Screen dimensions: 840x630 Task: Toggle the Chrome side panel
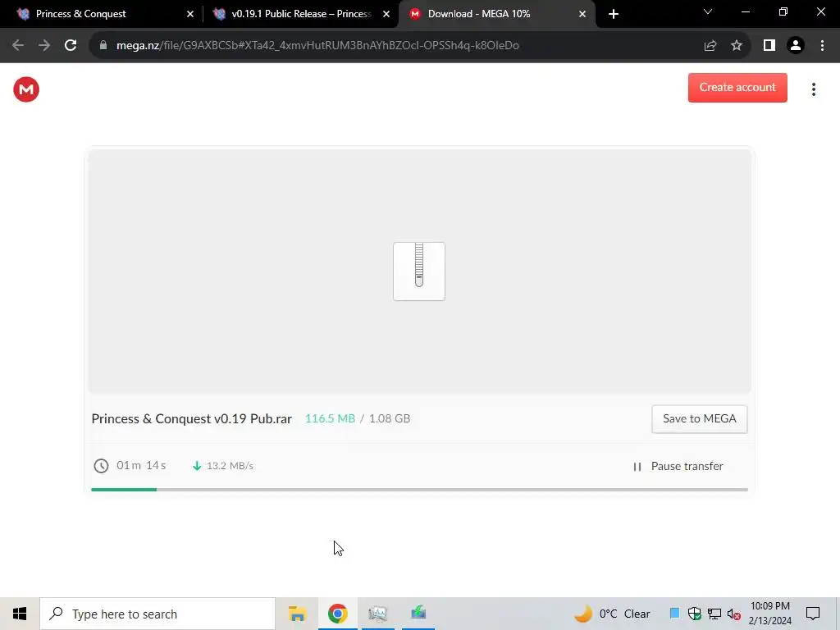pyautogui.click(x=769, y=46)
